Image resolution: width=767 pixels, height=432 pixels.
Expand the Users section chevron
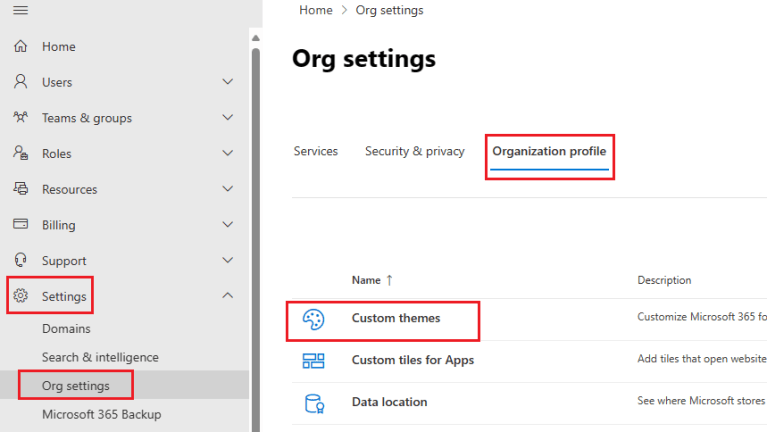(228, 82)
